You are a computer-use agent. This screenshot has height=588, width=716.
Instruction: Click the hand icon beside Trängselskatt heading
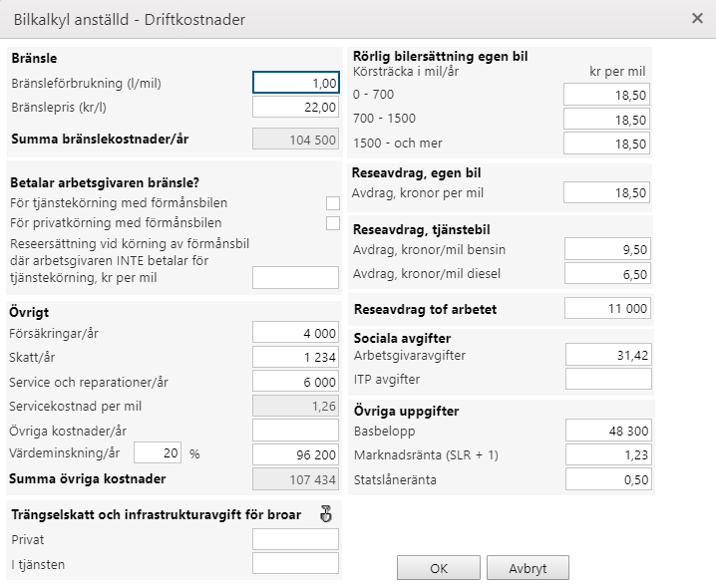(325, 514)
